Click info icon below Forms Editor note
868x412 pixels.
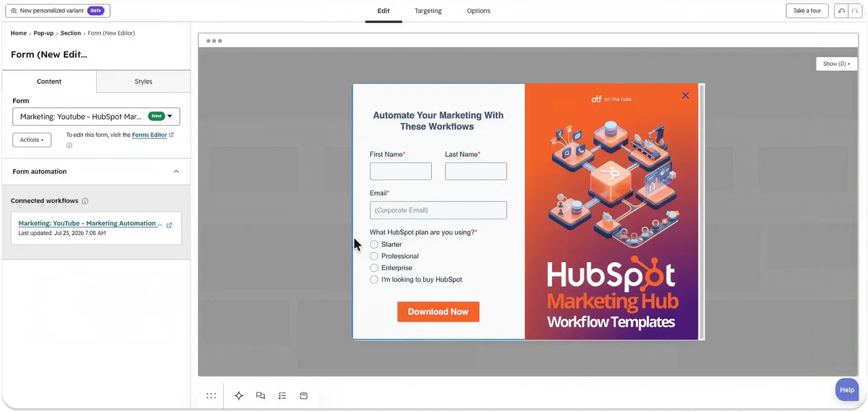[x=69, y=145]
